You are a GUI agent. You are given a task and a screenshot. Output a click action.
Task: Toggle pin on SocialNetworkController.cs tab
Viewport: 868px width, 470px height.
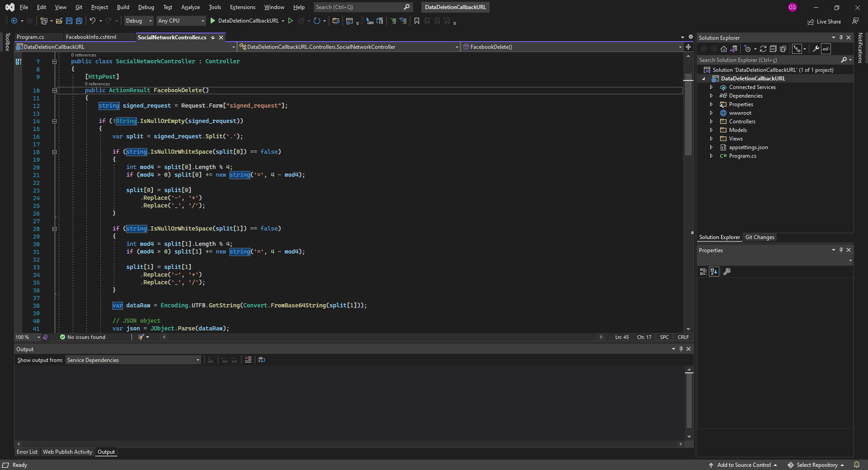[x=212, y=38]
